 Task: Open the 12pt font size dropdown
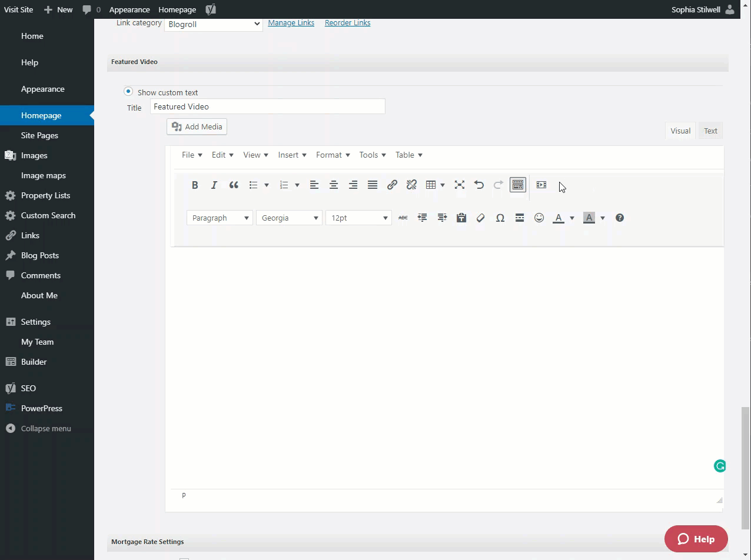[x=358, y=218]
